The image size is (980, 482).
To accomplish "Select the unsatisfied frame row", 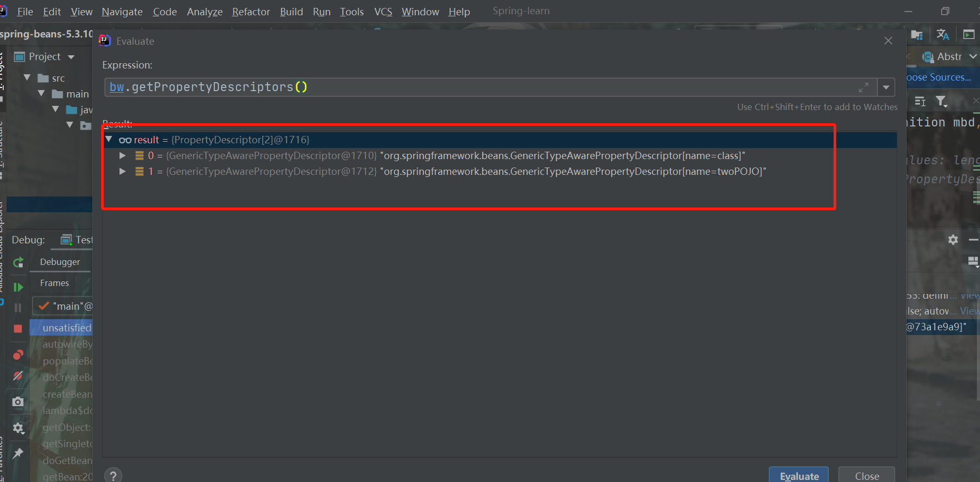I will 61,328.
